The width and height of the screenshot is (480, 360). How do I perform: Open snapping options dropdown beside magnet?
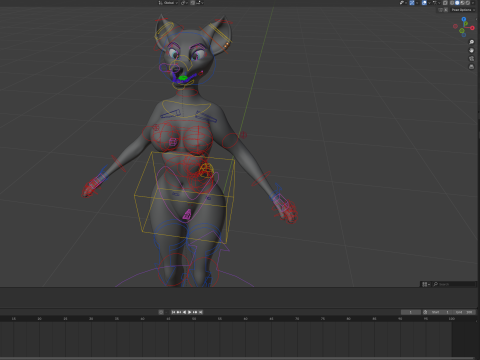(x=200, y=3)
